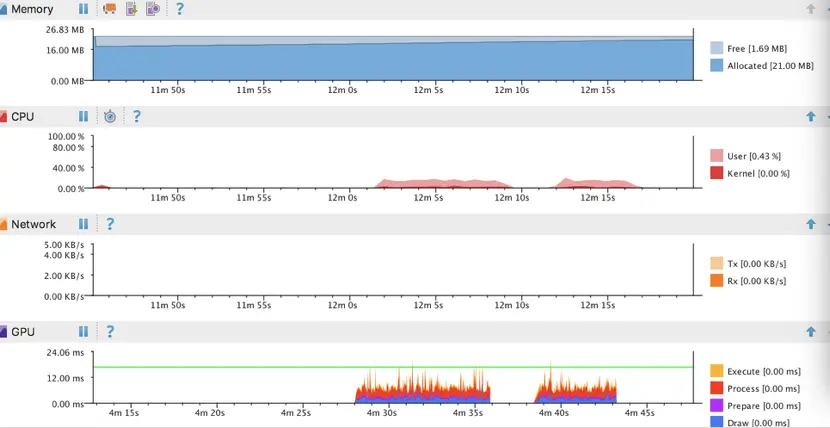
Task: Click the 12m 0s label in Memory timeline
Action: (x=342, y=90)
